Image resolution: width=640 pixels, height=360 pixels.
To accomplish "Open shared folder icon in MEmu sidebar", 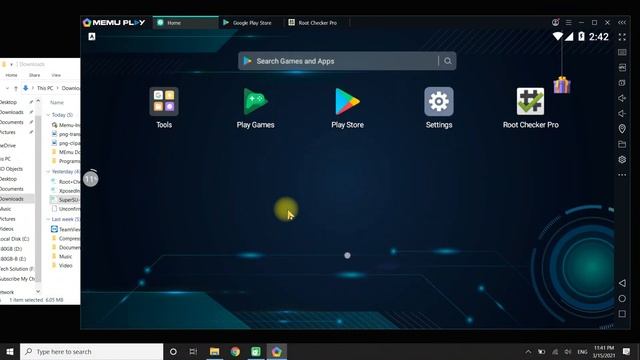I will (622, 144).
